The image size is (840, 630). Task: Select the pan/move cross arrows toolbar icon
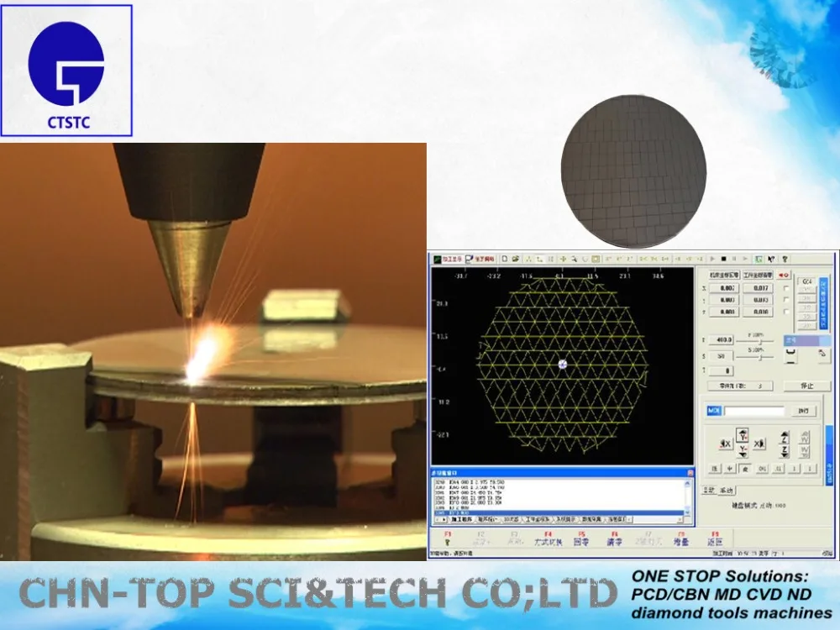[563, 259]
